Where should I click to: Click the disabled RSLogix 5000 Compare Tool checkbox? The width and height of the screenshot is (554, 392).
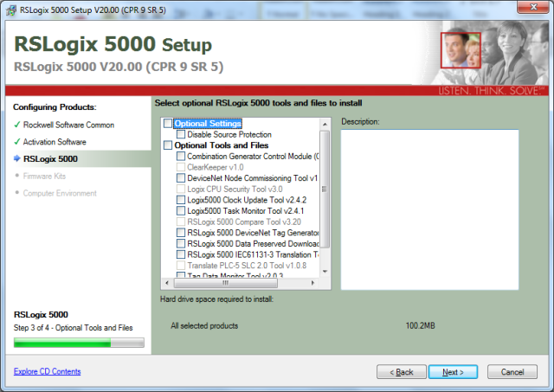(x=181, y=222)
